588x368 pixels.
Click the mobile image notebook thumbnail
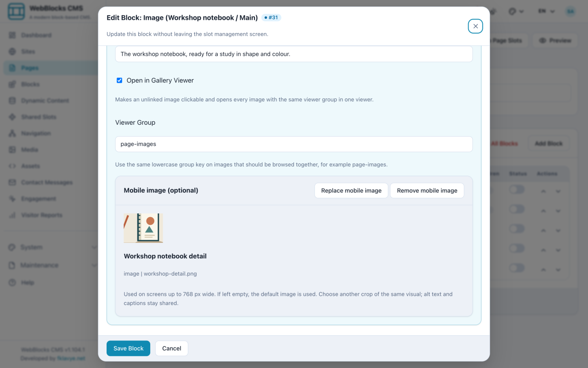(x=143, y=228)
